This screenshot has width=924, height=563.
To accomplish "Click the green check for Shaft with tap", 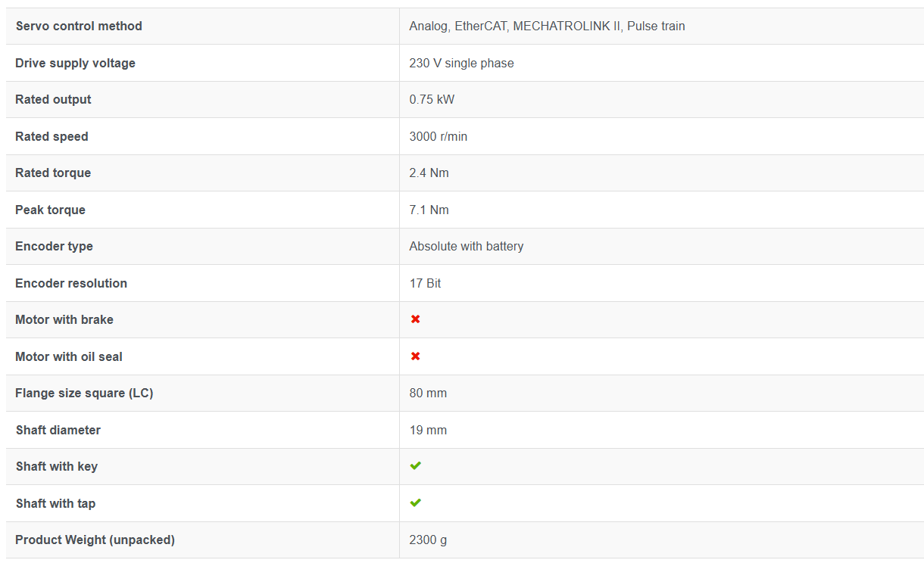I will 415,502.
